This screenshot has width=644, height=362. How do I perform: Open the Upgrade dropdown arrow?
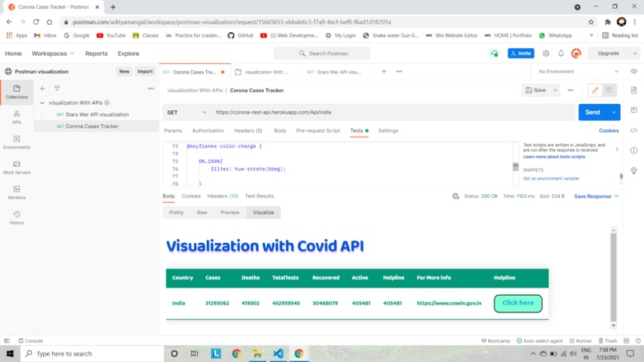coord(635,54)
